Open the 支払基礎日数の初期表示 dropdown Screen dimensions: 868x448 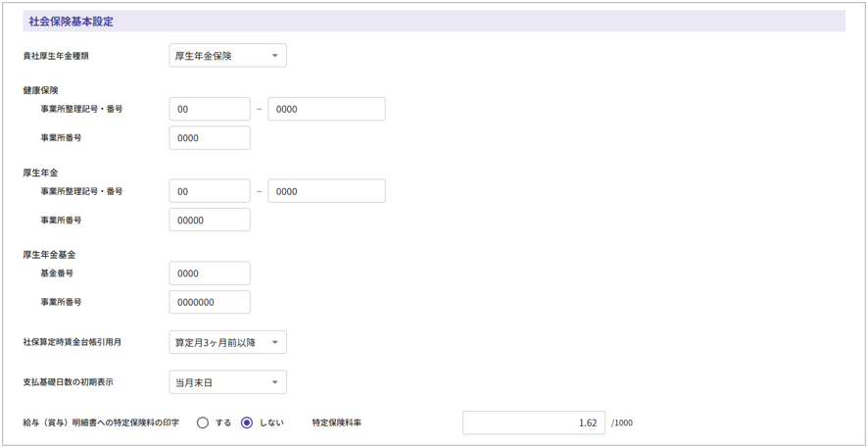click(227, 382)
